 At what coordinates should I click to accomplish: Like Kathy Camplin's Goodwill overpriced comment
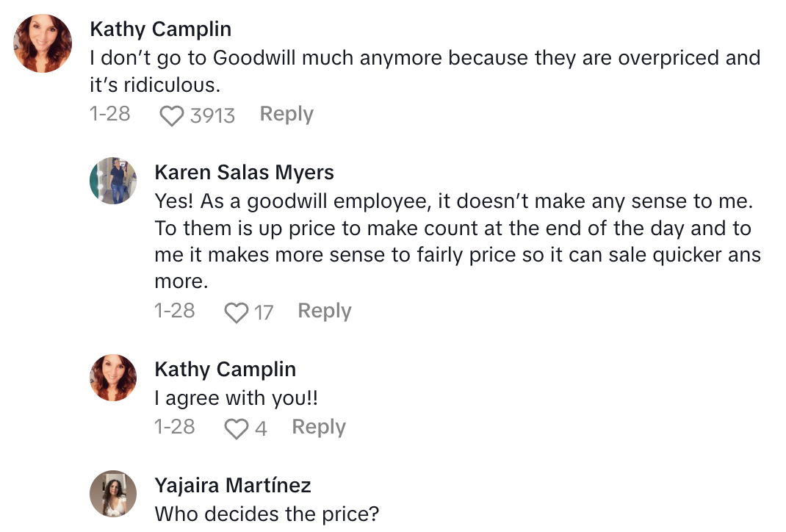point(171,115)
